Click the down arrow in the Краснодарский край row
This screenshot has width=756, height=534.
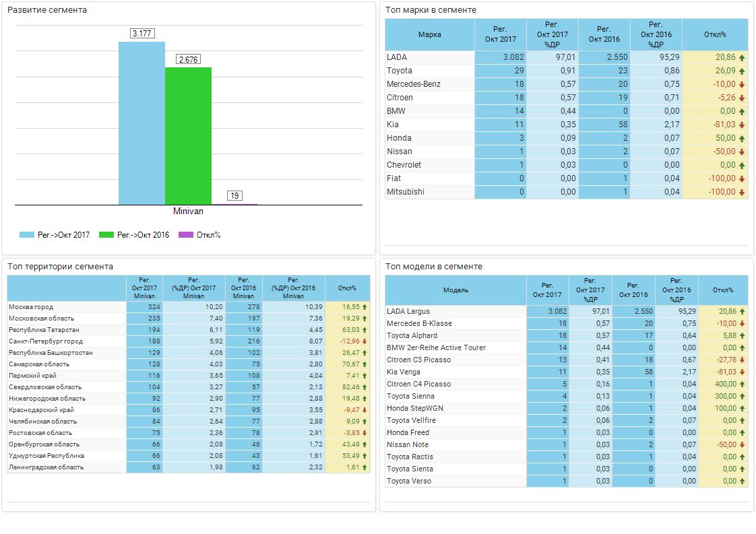point(365,410)
